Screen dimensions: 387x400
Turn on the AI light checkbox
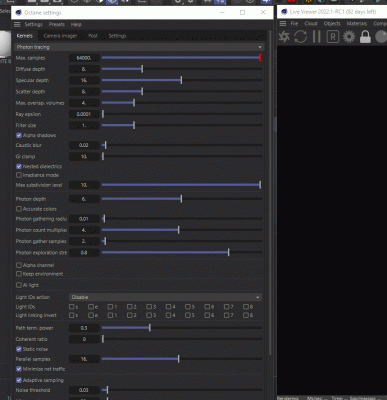point(19,285)
